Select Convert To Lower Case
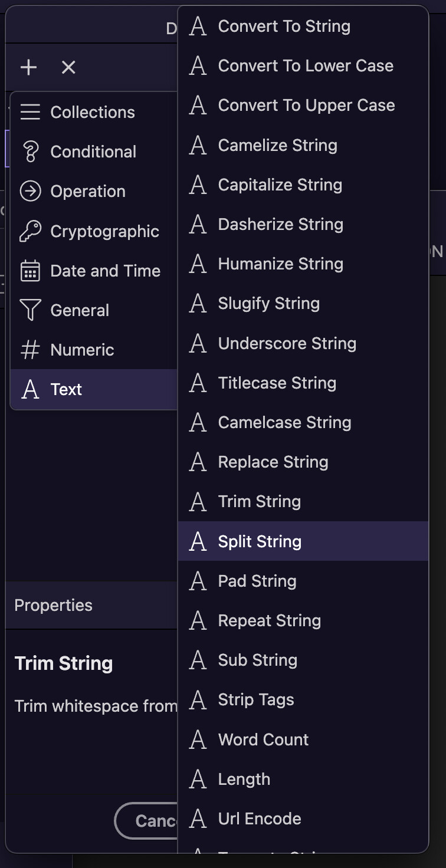Image resolution: width=446 pixels, height=868 pixels. point(303,65)
